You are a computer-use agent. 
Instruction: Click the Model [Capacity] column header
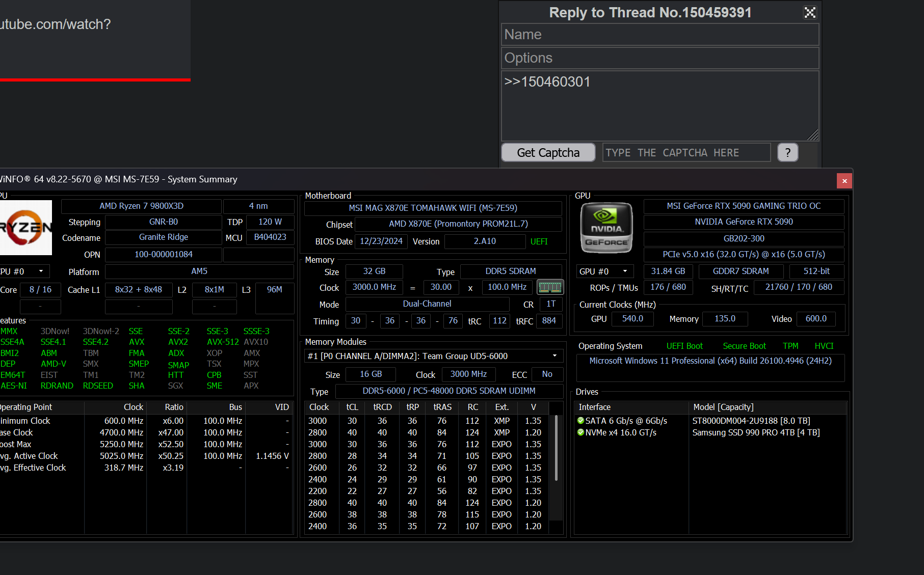pos(767,407)
